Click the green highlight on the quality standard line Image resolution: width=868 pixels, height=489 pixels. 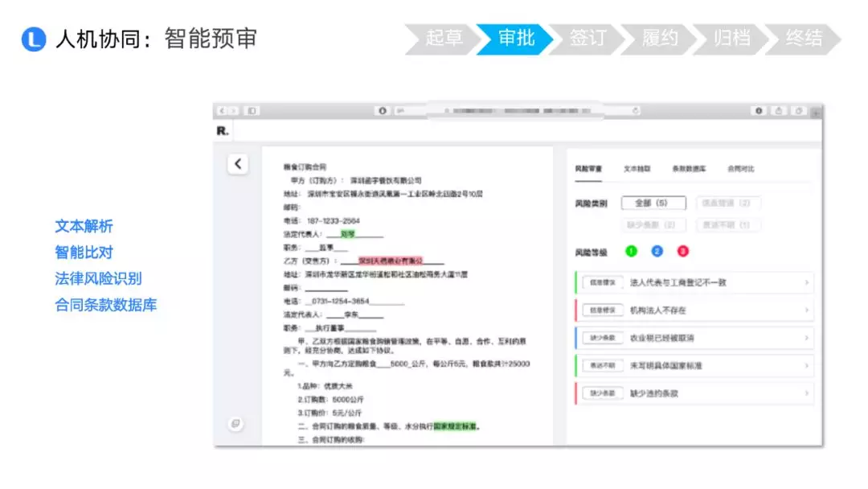(454, 426)
